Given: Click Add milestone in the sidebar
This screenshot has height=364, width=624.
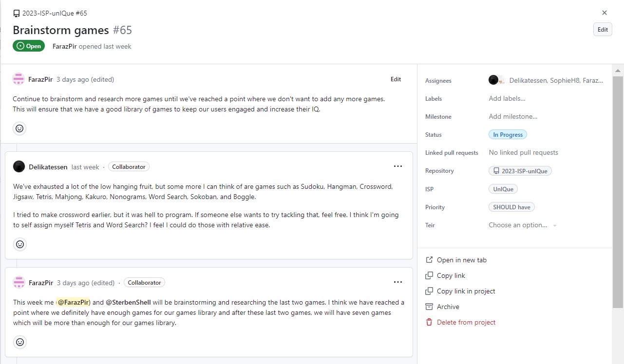Looking at the screenshot, I should pos(513,116).
